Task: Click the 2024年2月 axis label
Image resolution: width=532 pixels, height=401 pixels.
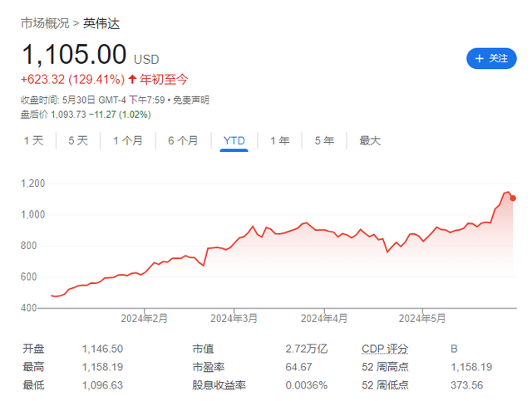Action: coord(144,318)
